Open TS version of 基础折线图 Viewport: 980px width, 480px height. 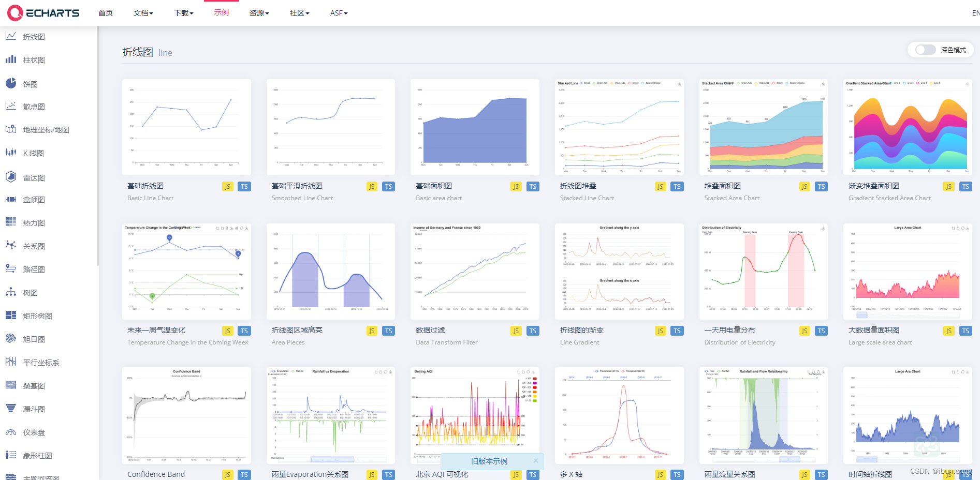(x=244, y=187)
